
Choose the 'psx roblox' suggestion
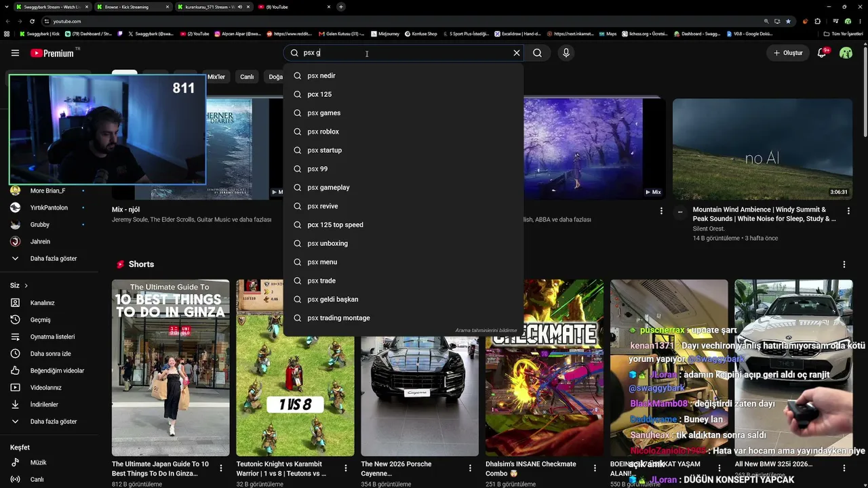point(403,131)
